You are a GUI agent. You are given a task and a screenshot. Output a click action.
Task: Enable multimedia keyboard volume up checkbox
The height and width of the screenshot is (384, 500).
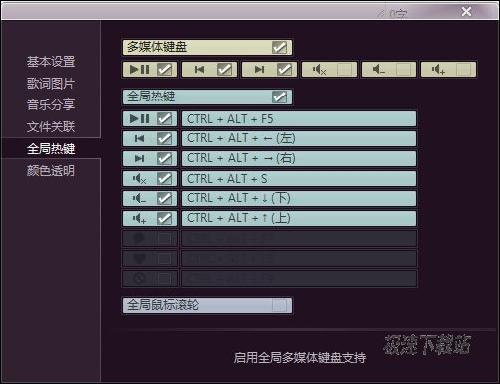[x=463, y=70]
